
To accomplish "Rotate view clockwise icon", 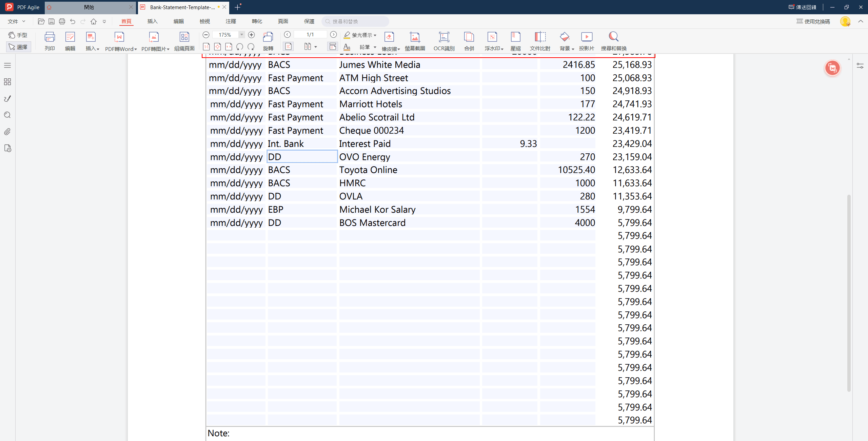I will point(251,46).
